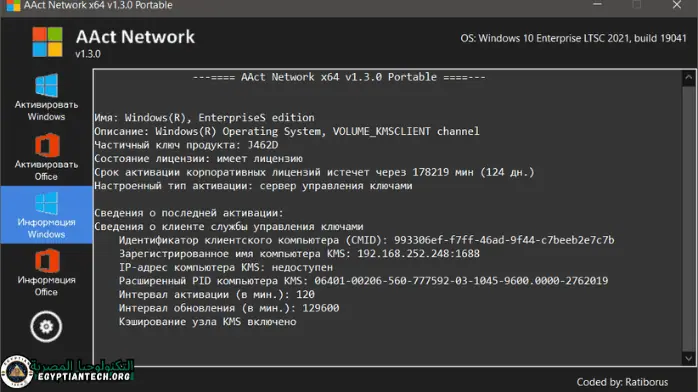Click the AAct Network x64 Portable log header
The height and width of the screenshot is (392, 698).
tap(339, 77)
